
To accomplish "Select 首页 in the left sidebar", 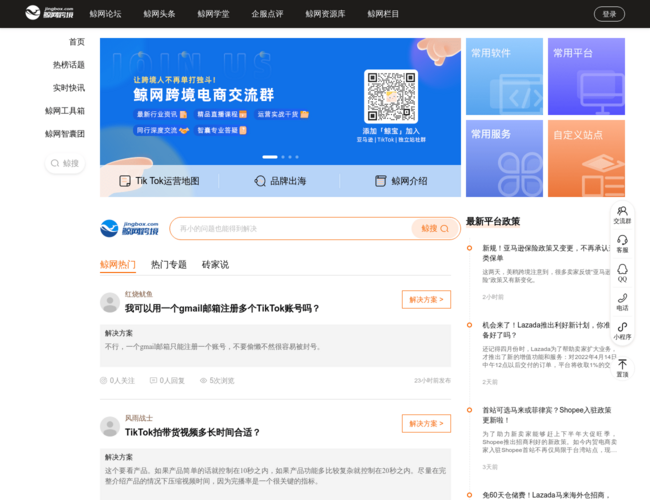I will point(77,42).
